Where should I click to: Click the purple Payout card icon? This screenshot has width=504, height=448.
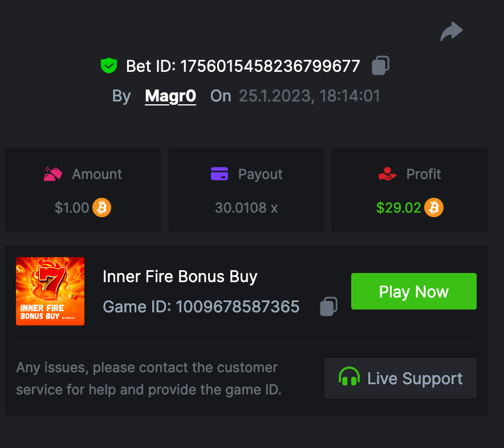pyautogui.click(x=220, y=174)
